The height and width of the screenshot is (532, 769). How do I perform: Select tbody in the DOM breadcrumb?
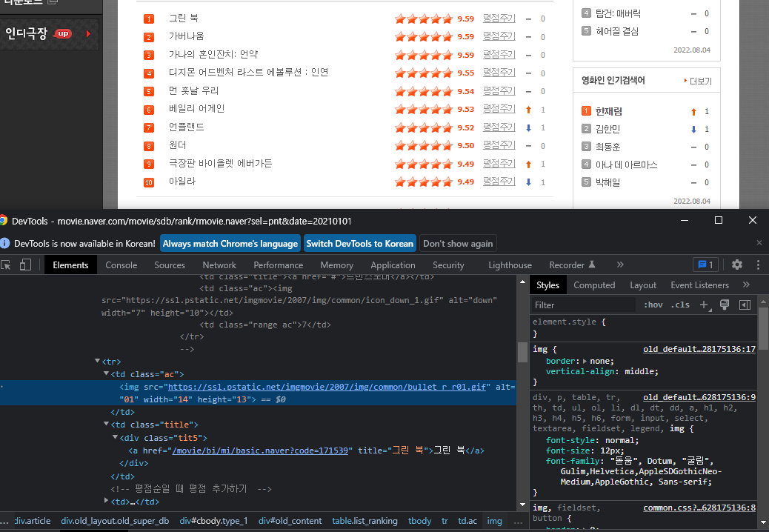(x=420, y=521)
